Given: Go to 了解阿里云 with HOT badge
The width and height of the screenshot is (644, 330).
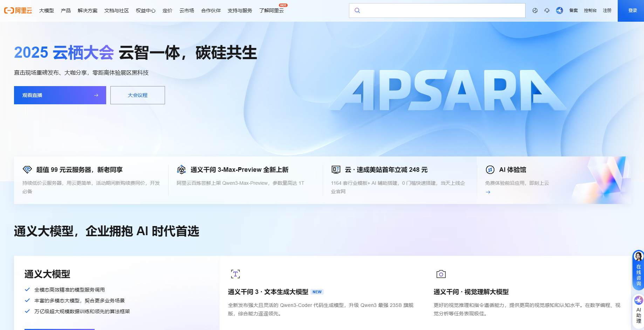Looking at the screenshot, I should click(272, 10).
